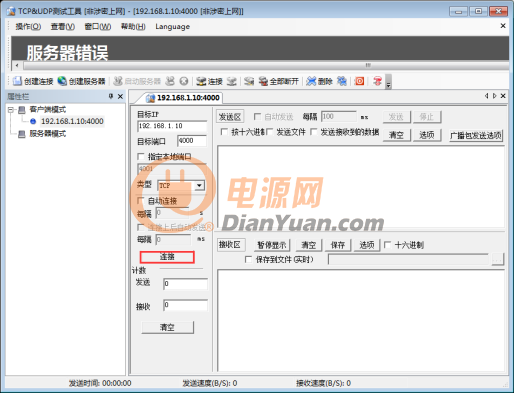Open the 查看(V) menu
515x394 pixels.
point(63,26)
